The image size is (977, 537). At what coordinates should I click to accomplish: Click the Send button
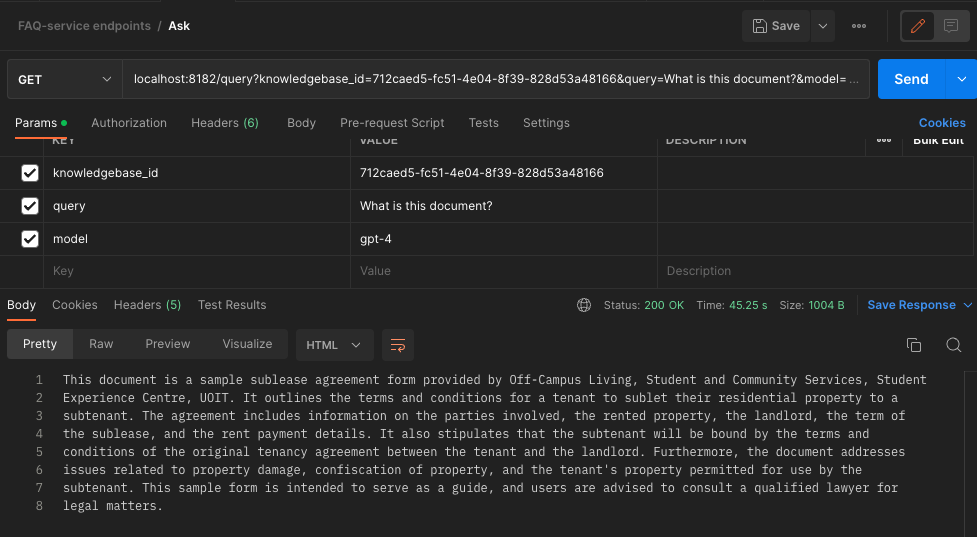click(912, 80)
